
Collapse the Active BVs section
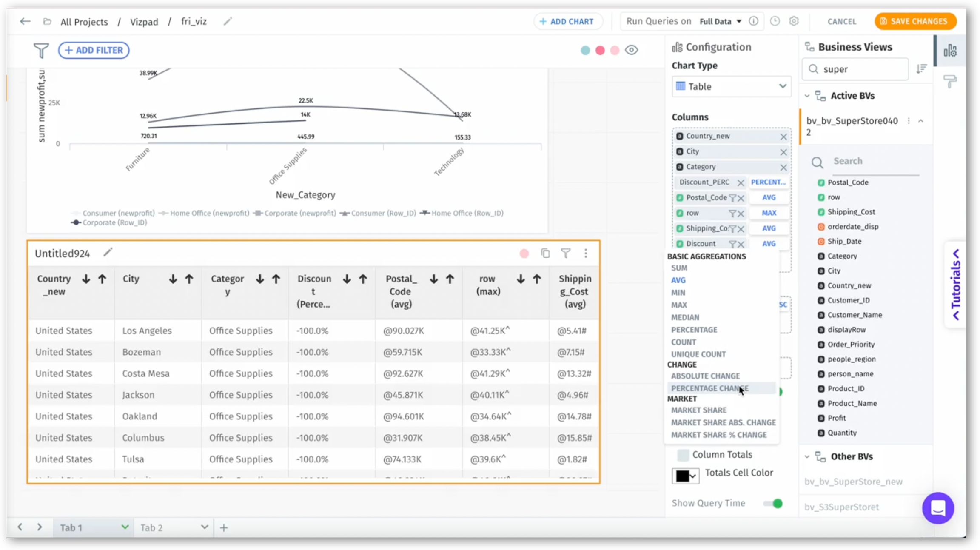coord(807,96)
